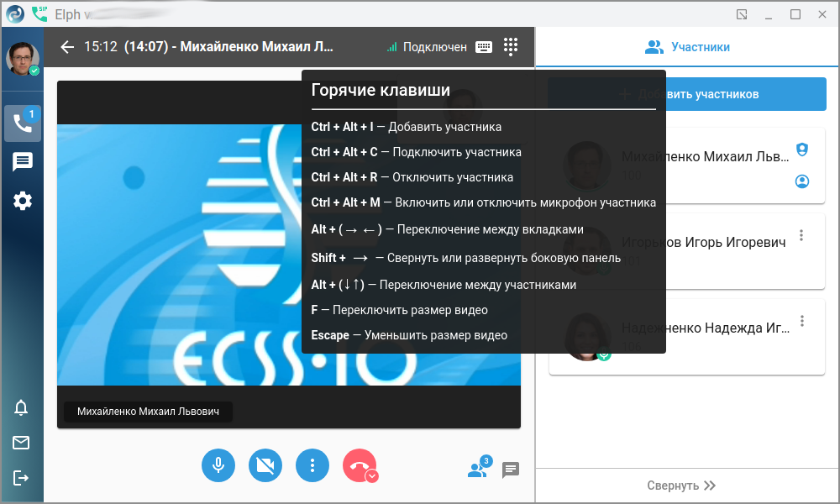Click the Горячие клавиши popup heading
The height and width of the screenshot is (504, 840).
[381, 90]
